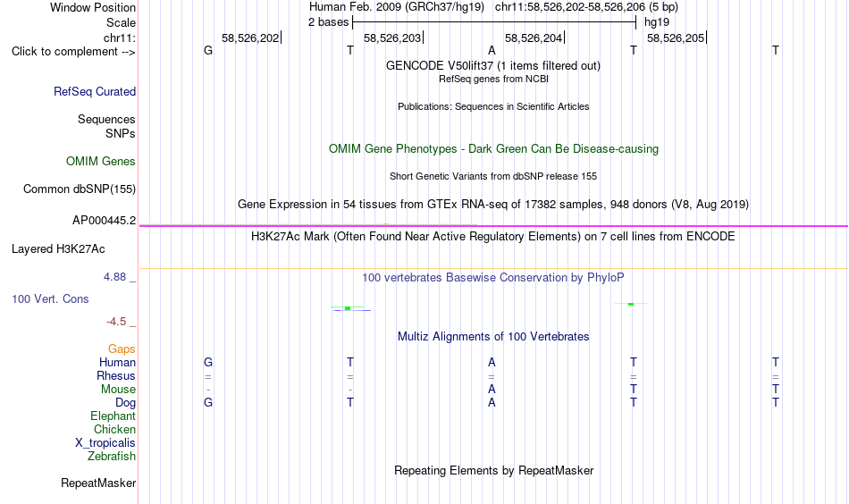Click the 'RefSeq genes from NCBI' title

click(493, 79)
